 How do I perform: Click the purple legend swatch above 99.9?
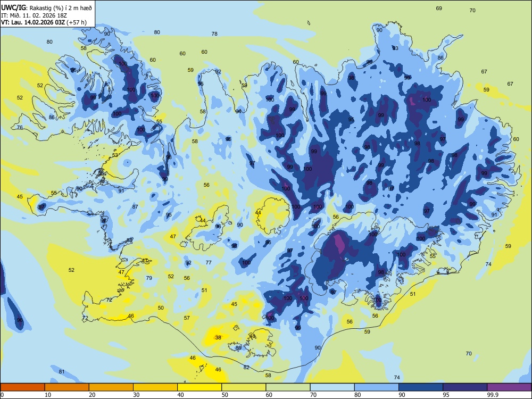click(509, 387)
